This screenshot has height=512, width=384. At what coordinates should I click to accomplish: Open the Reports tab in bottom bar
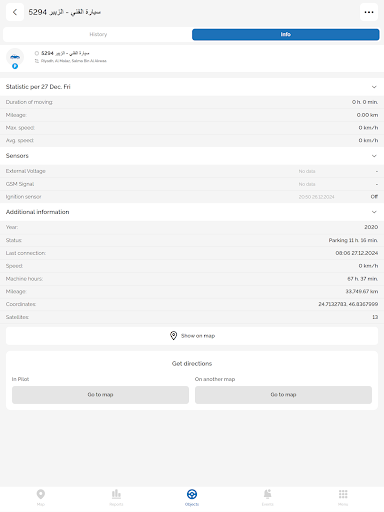[116, 497]
